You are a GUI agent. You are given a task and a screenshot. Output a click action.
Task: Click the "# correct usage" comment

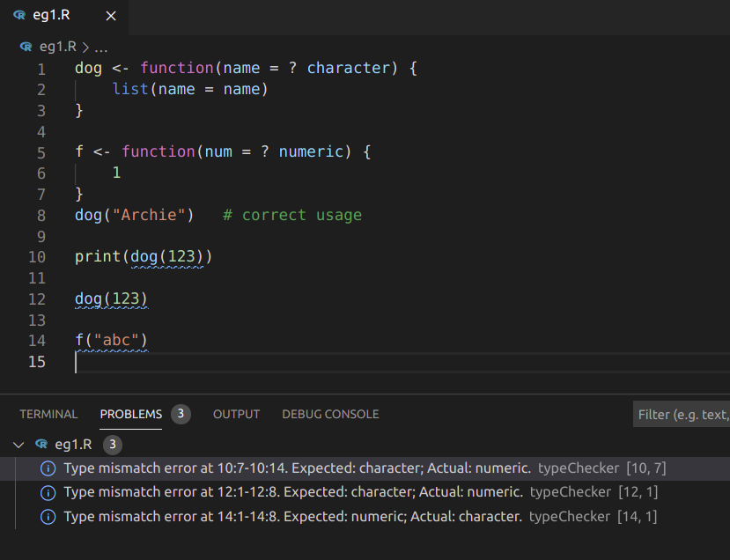click(x=292, y=215)
